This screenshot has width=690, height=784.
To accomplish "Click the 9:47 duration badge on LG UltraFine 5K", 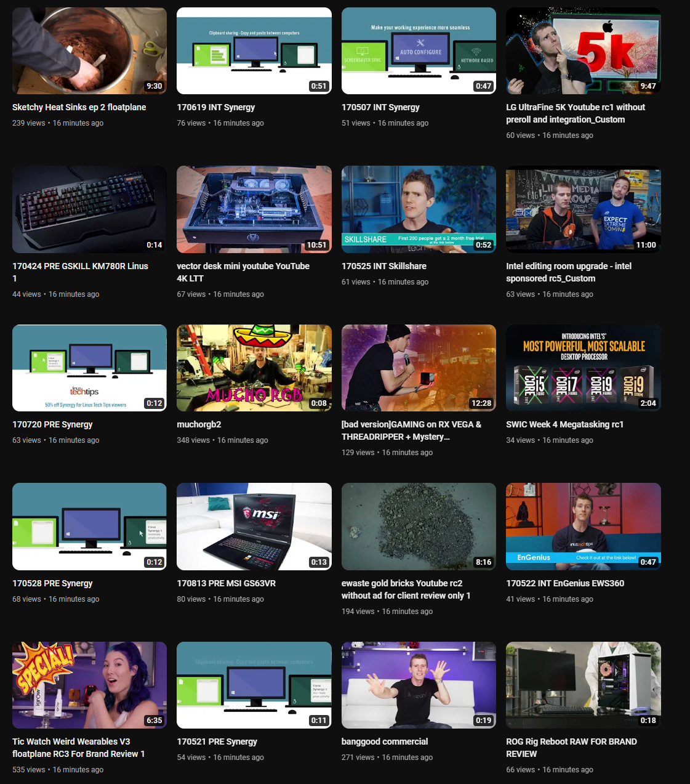I will [648, 86].
